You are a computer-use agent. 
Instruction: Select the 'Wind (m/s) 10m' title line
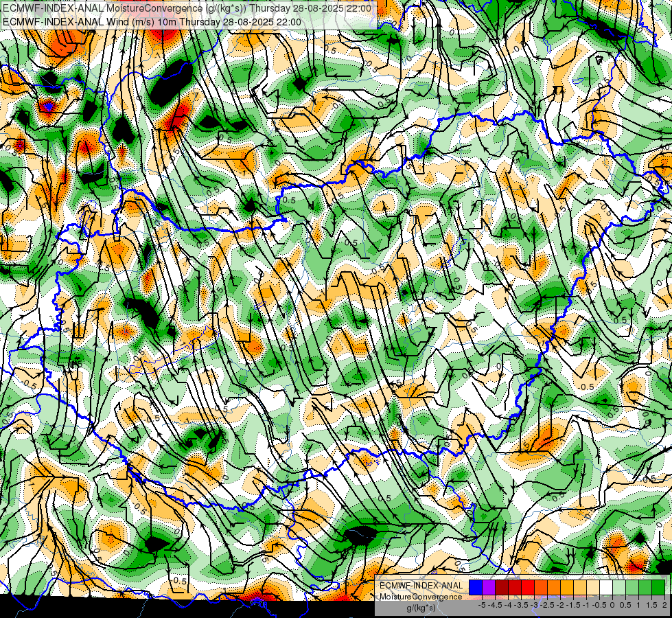[x=152, y=22]
